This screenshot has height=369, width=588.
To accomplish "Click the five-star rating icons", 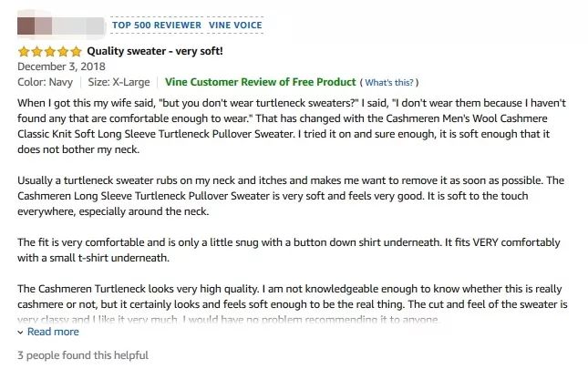I will pos(49,51).
